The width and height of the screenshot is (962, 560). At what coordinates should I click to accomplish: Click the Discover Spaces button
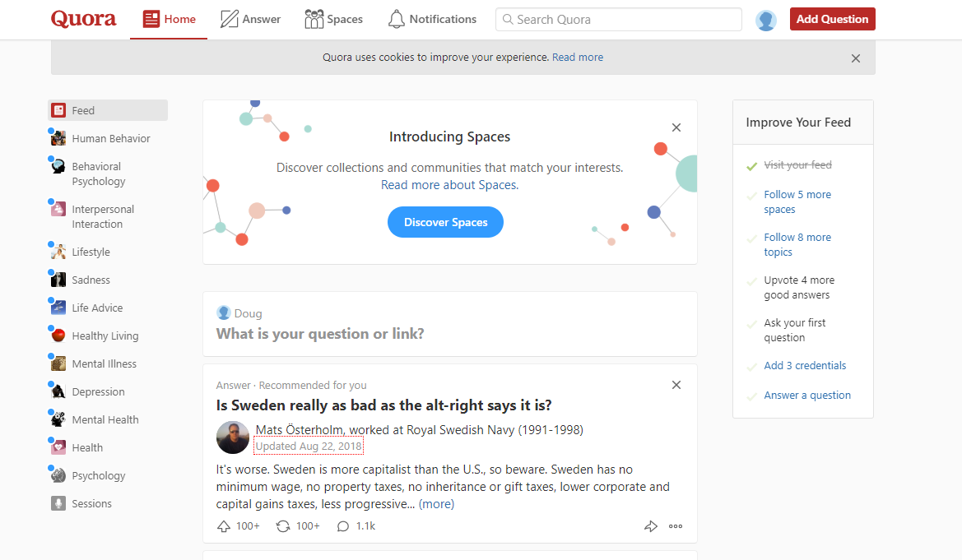(x=445, y=222)
